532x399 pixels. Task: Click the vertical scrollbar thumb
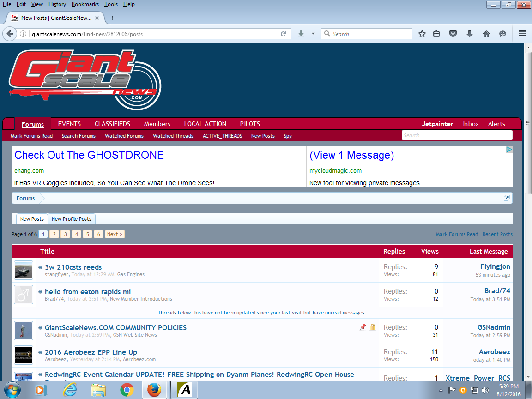[x=528, y=123]
